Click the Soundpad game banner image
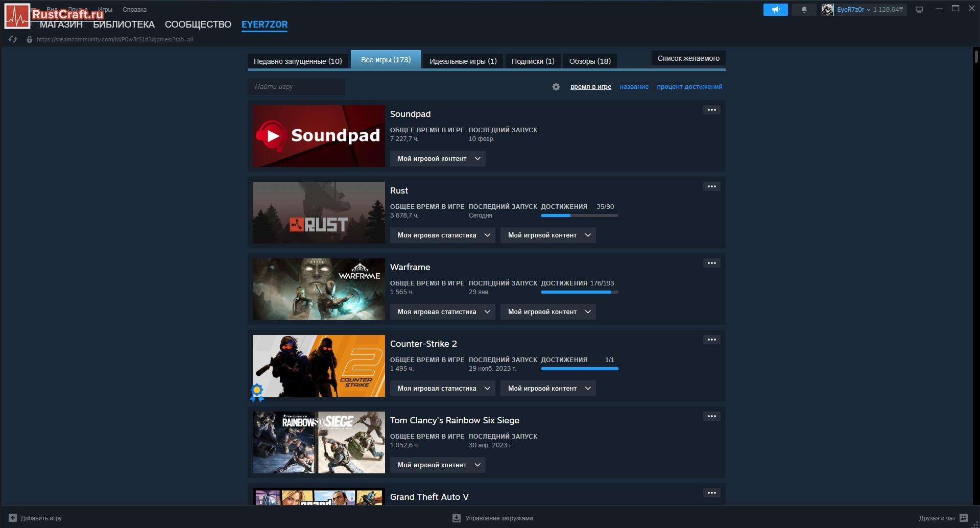Screen dimensions: 980x528 pos(319,136)
